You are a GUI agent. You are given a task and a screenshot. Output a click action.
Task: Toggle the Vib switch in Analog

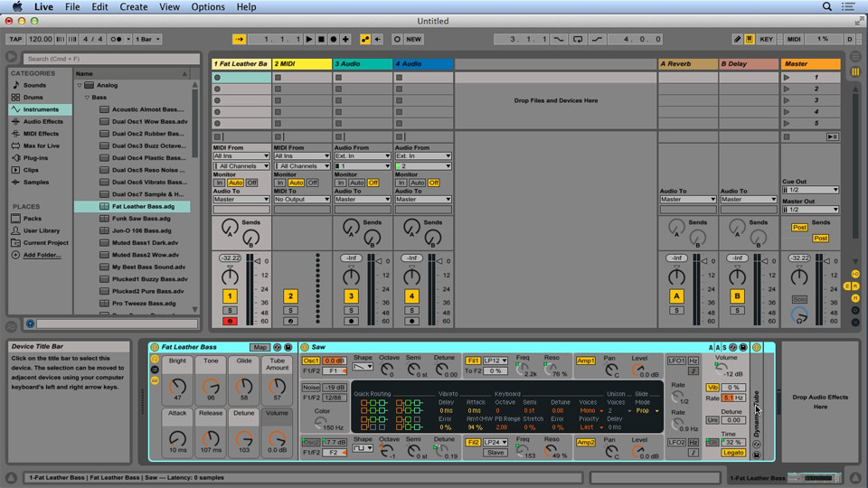click(712, 388)
